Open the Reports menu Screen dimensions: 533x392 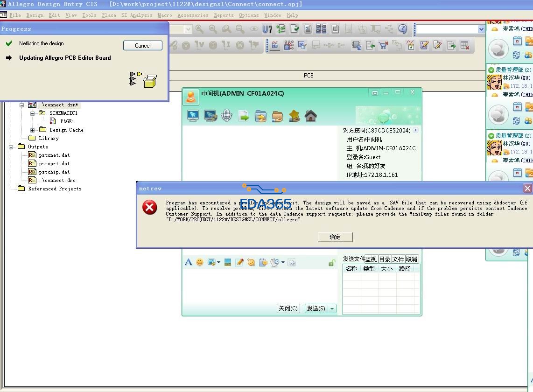pos(224,15)
